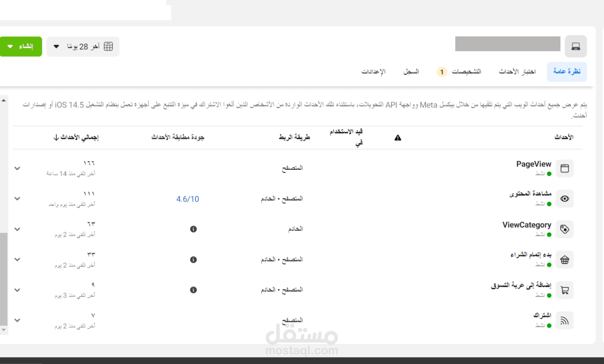The image size is (604, 364).
Task: Switch to the اختبار الأحداث tab
Action: (517, 72)
